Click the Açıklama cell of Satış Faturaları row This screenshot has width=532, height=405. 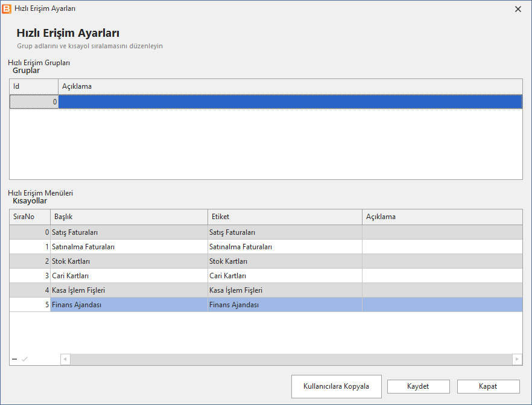[x=443, y=232]
